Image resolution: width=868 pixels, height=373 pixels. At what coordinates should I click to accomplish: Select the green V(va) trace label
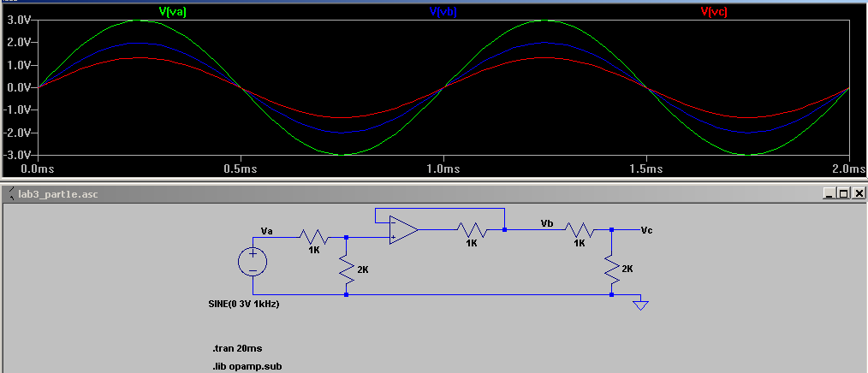[x=172, y=12]
